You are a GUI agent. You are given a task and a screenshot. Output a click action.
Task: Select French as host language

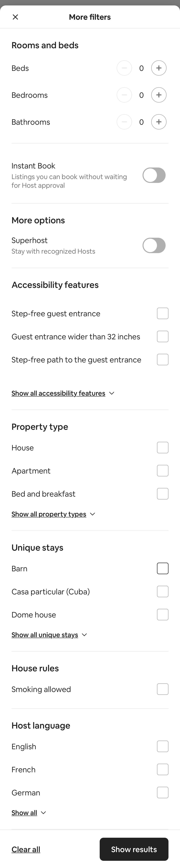click(x=163, y=769)
